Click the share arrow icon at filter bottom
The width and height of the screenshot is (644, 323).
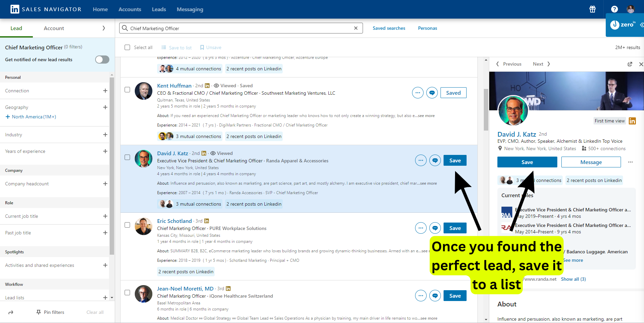(x=11, y=312)
